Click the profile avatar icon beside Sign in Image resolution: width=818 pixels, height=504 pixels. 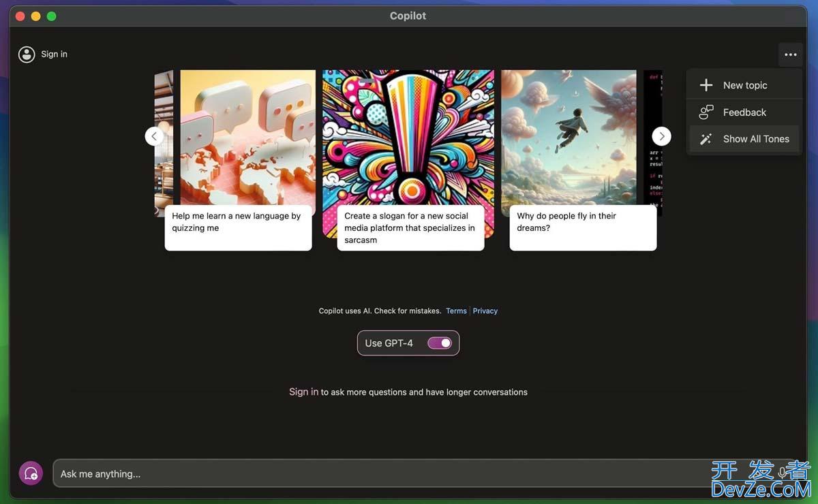point(27,54)
